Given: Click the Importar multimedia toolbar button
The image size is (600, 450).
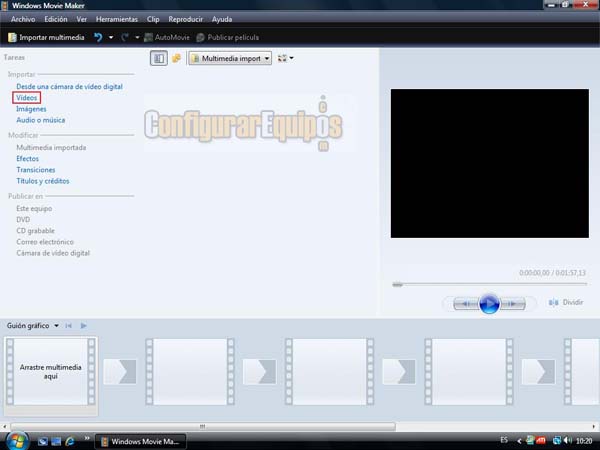Looking at the screenshot, I should pyautogui.click(x=46, y=38).
